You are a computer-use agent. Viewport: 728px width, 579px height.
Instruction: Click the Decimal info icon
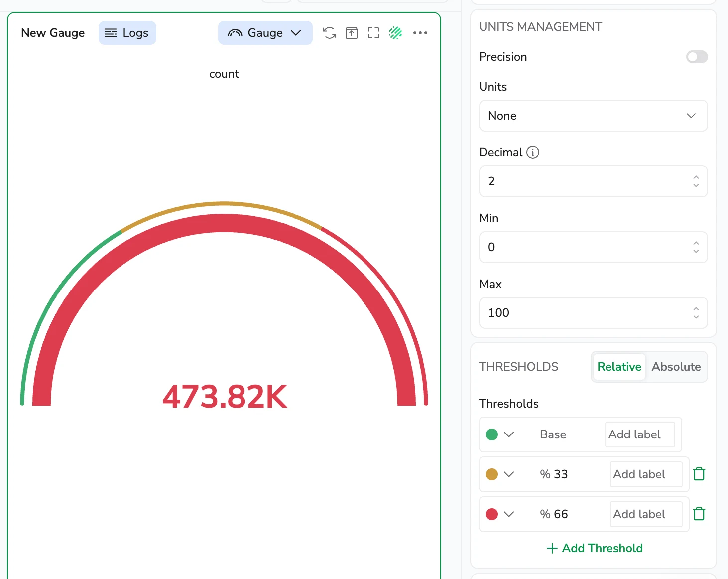(x=533, y=152)
